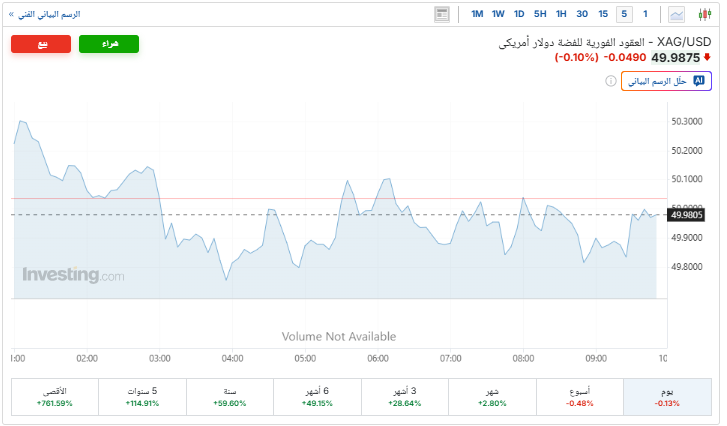The image size is (727, 426).
Task: Show 5 سنوات (5 years) range
Action: pyautogui.click(x=142, y=396)
